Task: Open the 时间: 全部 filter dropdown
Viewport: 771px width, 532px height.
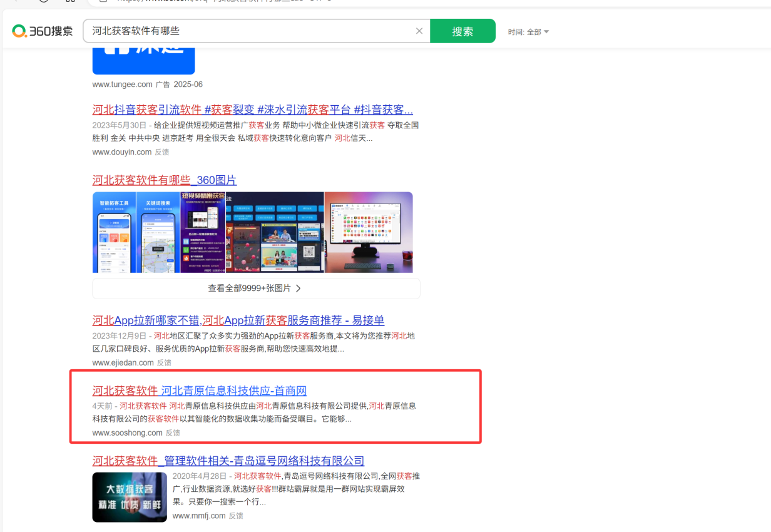Action: tap(528, 32)
